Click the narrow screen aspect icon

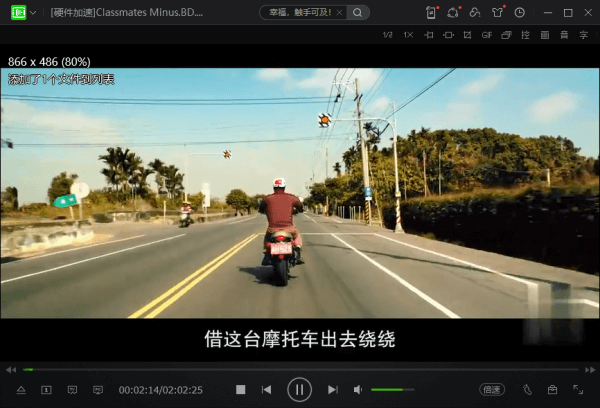tap(429, 35)
